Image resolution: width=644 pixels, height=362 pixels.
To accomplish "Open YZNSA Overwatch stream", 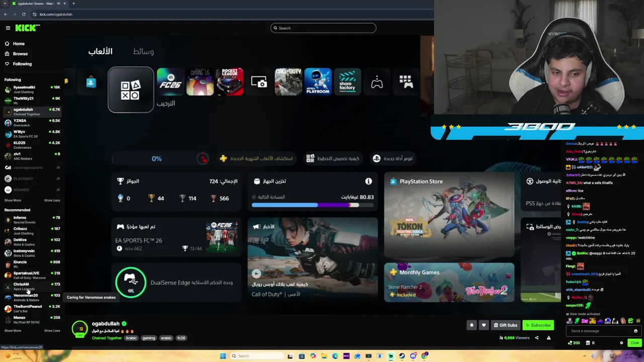I will coord(32,122).
